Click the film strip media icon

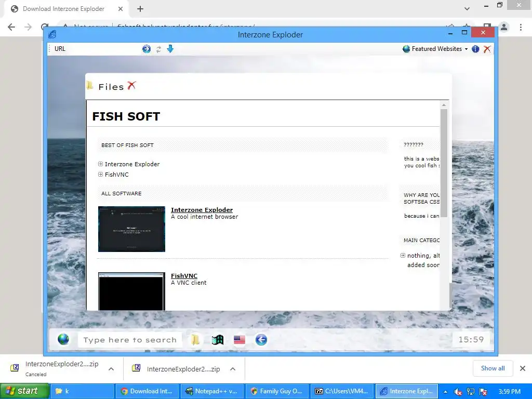tap(218, 340)
